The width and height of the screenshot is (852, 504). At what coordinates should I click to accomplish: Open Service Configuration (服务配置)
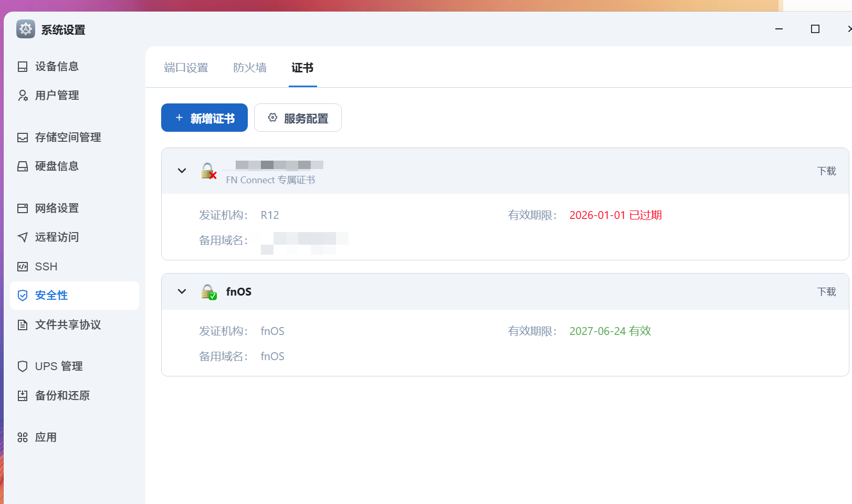[298, 118]
